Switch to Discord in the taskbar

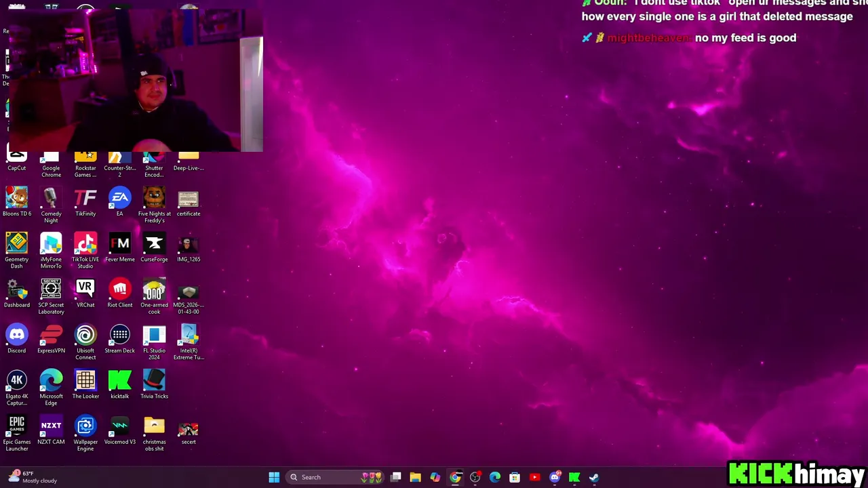coord(555,477)
